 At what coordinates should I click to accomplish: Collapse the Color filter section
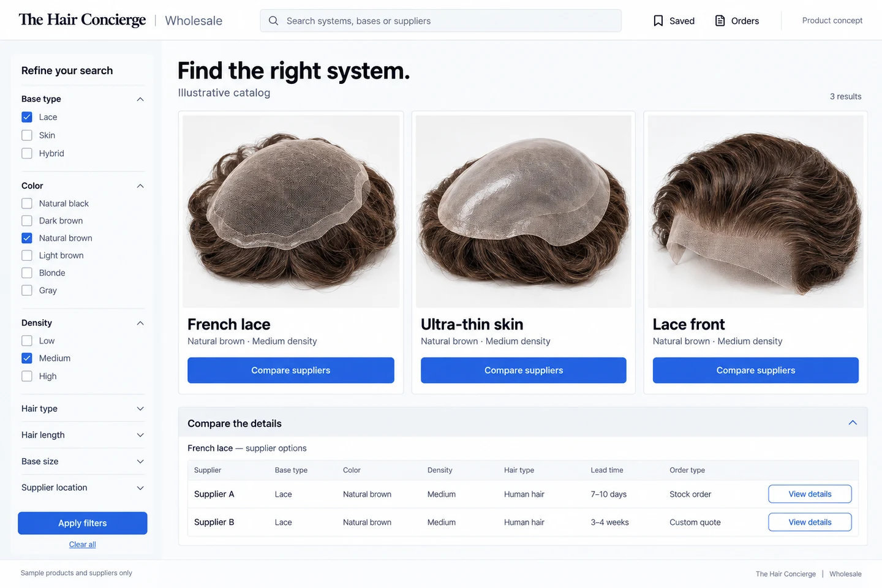pyautogui.click(x=140, y=186)
